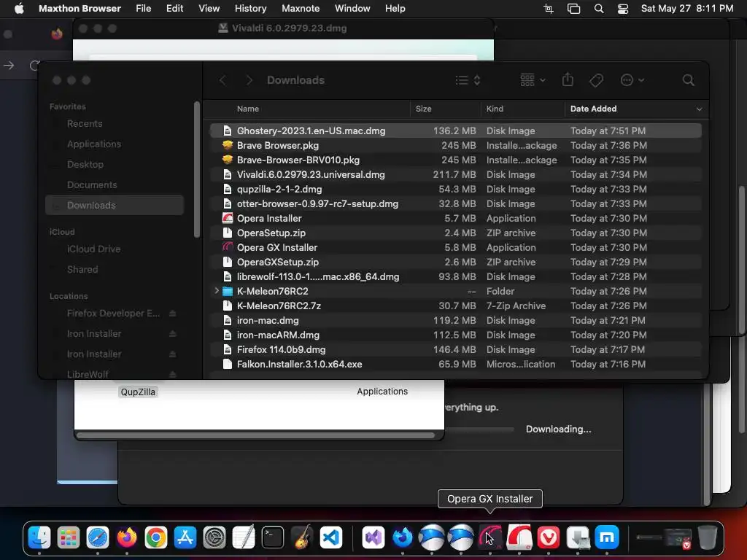Image resolution: width=747 pixels, height=560 pixels.
Task: Open the Maxthon browser dock icon
Action: pos(606,538)
